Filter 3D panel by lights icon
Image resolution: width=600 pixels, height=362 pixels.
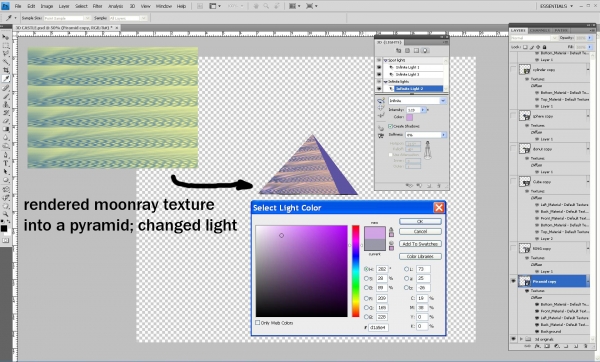[425, 51]
